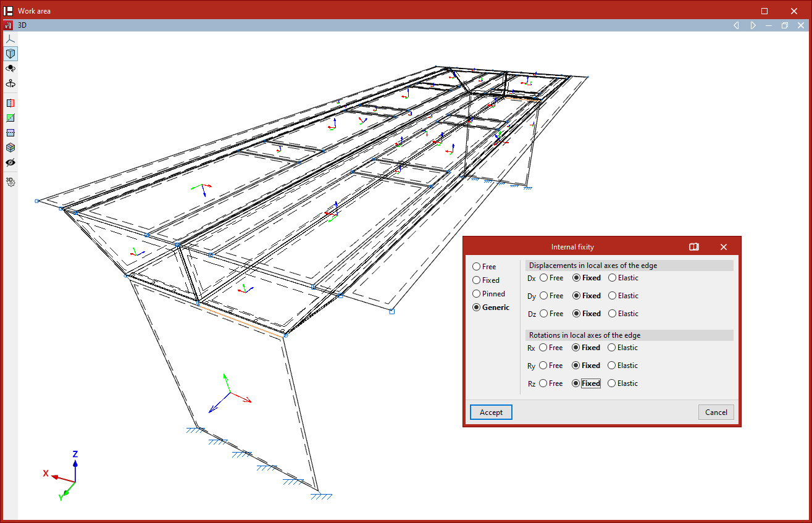Click the red 3D panel icon beside the title
812x523 pixels.
9,25
